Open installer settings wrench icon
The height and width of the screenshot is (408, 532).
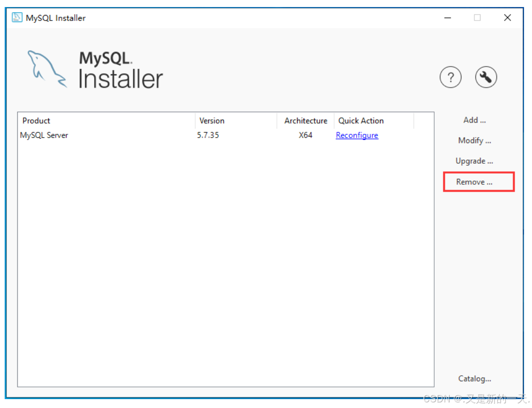[486, 77]
